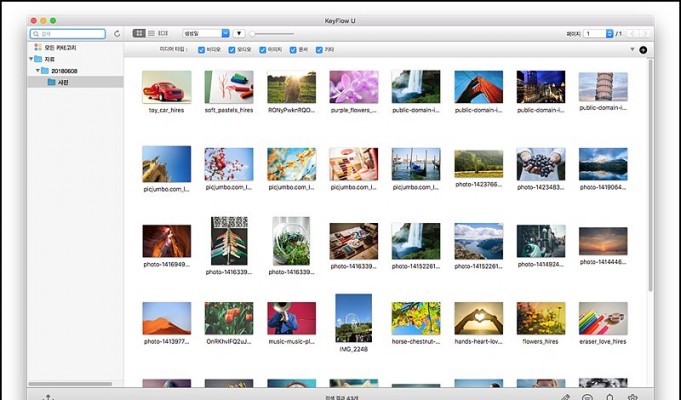Select the music-music-pl trumpet thumbnail
The image size is (681, 400).
(x=291, y=318)
